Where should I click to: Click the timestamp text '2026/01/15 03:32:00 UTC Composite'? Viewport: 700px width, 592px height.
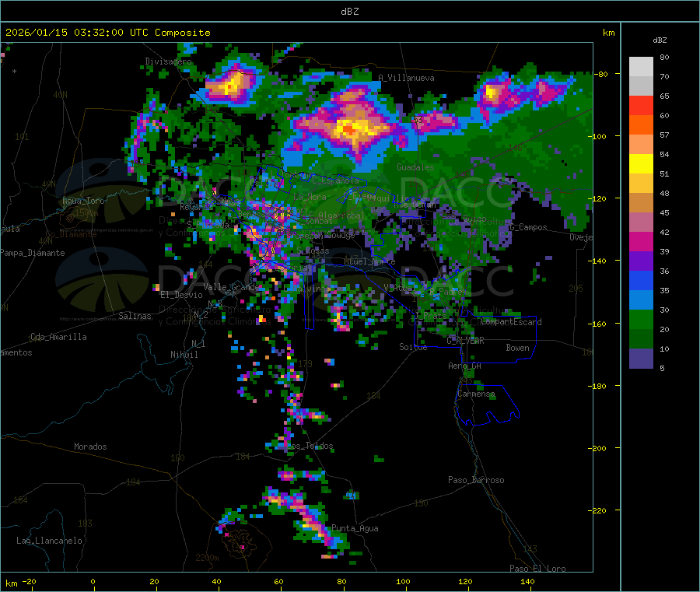point(107,33)
